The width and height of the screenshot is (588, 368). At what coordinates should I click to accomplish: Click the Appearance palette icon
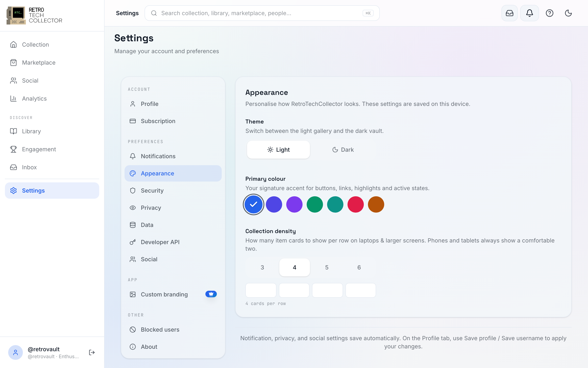[x=133, y=173]
